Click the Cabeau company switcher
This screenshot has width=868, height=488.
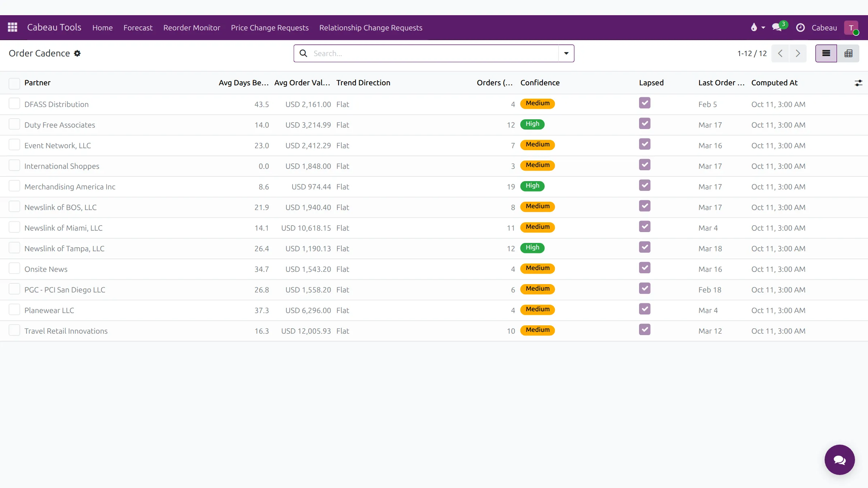coord(824,27)
